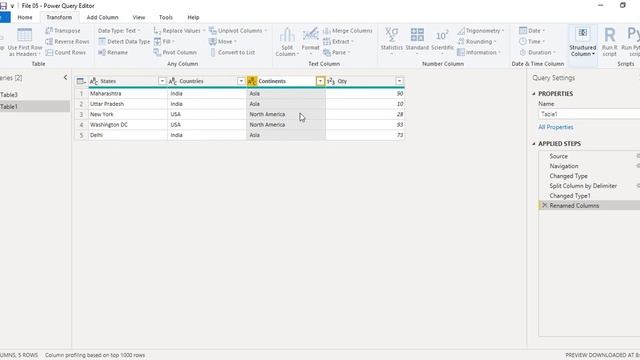Expand the Extract dropdown
The image size is (640, 360).
[x=338, y=42]
